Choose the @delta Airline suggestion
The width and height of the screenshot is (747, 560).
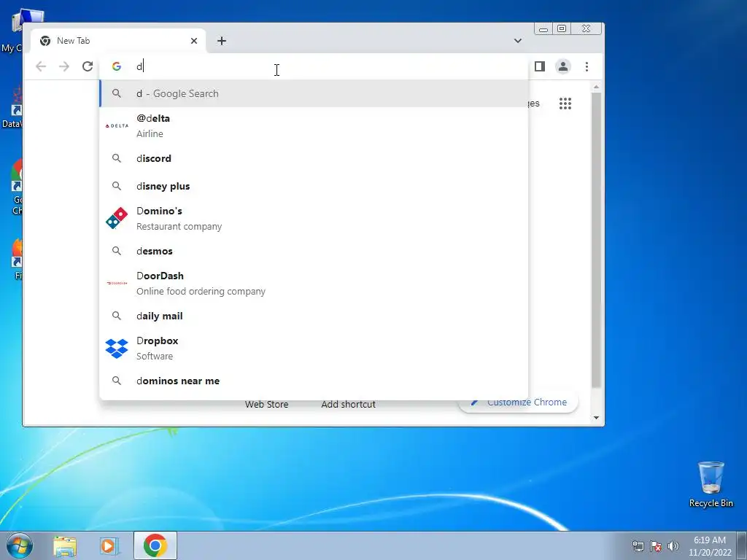tap(314, 125)
